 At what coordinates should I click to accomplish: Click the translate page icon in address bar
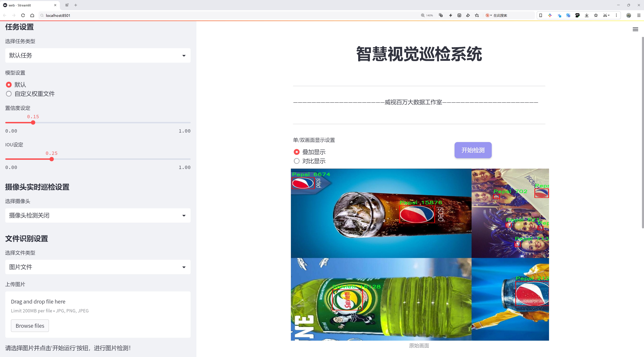click(x=441, y=15)
